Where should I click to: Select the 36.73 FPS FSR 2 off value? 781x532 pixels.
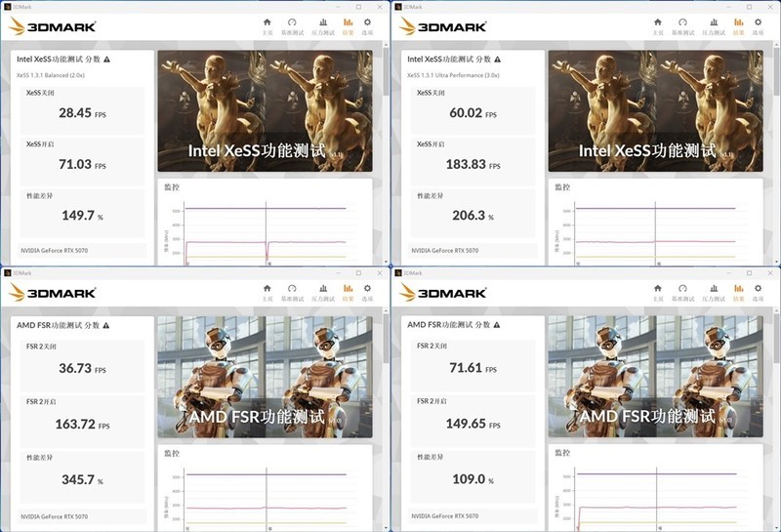coord(82,369)
